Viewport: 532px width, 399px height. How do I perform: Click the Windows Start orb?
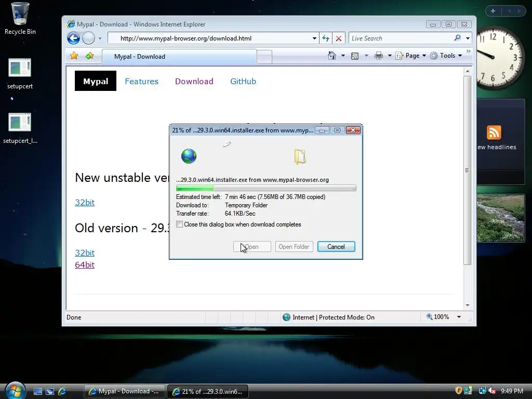point(15,390)
